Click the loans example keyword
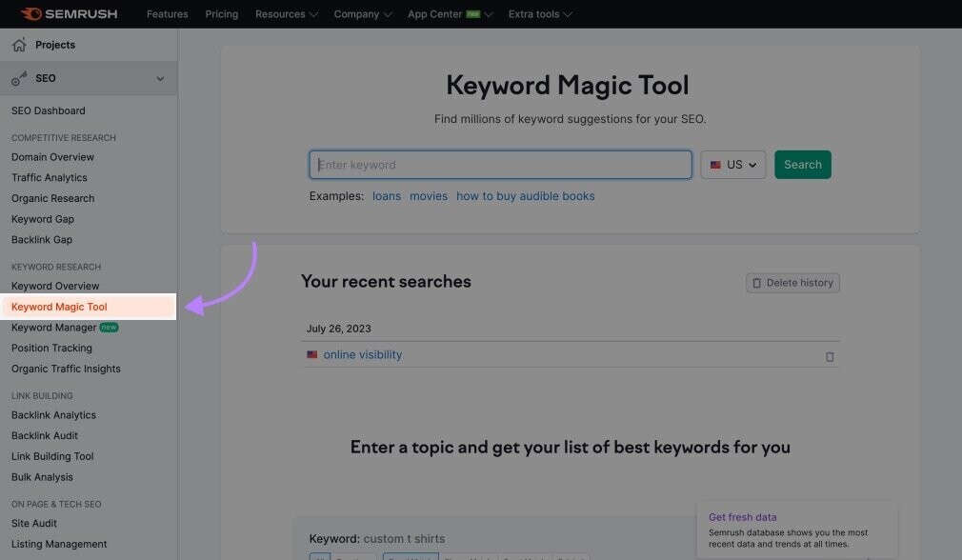Screen dimensions: 962x560 (387, 195)
